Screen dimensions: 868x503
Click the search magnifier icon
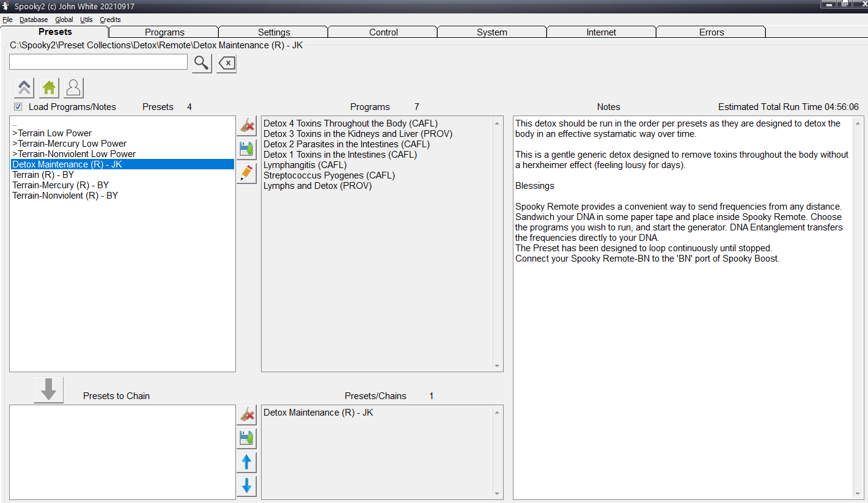coord(202,63)
